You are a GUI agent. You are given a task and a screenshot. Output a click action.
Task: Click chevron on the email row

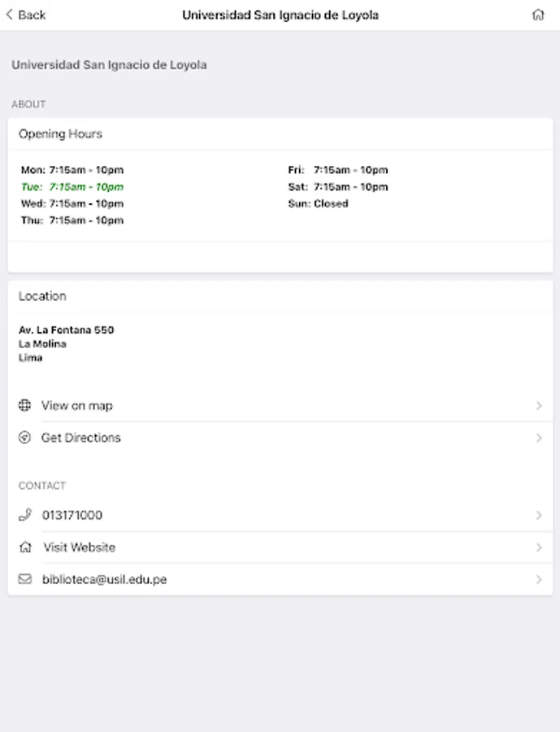tap(538, 579)
